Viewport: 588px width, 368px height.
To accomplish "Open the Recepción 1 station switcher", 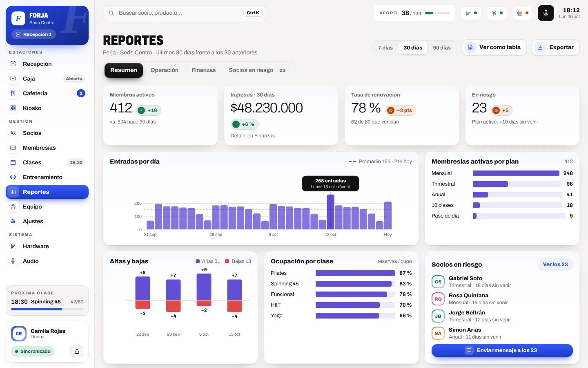I will [x=34, y=35].
